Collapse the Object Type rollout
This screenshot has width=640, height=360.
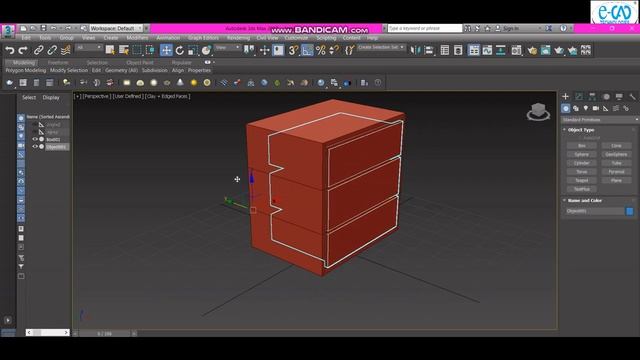pos(564,130)
